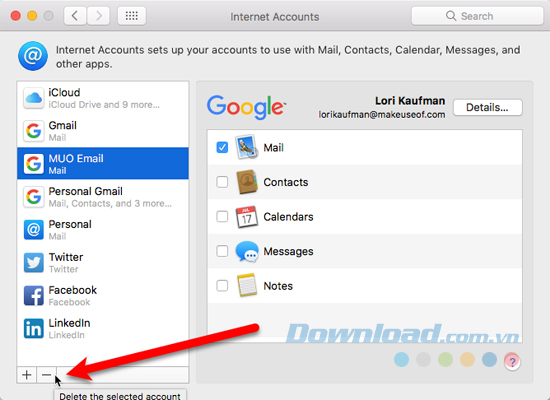550x400 pixels.
Task: Open the help question mark button
Action: pos(512,362)
